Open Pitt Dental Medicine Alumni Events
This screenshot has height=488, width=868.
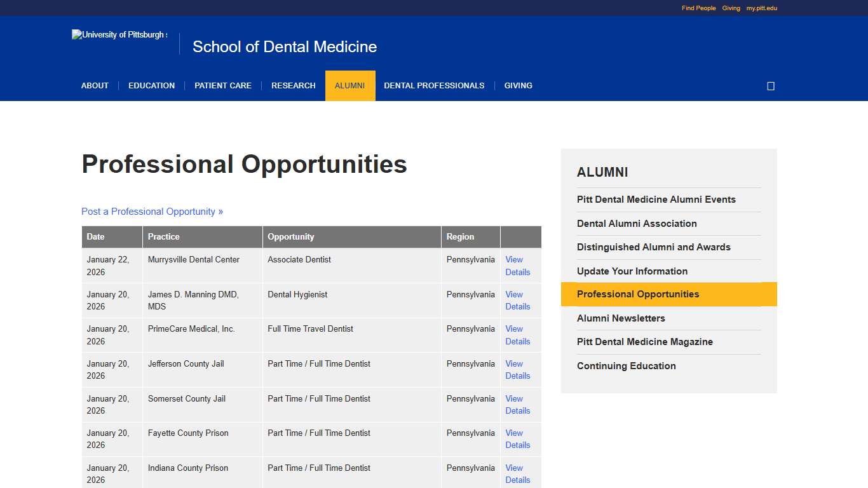pyautogui.click(x=656, y=199)
